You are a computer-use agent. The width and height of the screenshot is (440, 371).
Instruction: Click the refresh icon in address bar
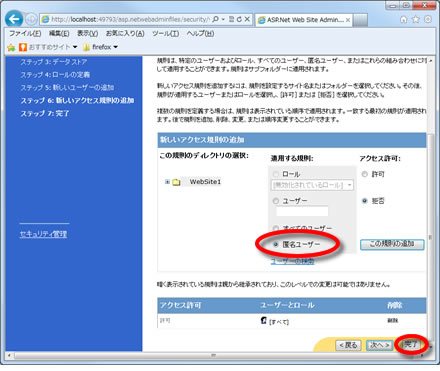239,19
